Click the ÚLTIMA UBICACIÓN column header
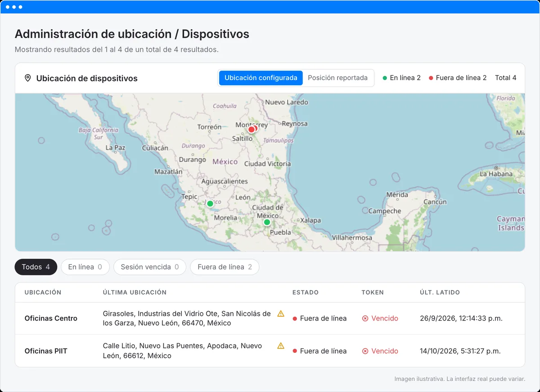Viewport: 540px width, 392px height. (x=135, y=293)
